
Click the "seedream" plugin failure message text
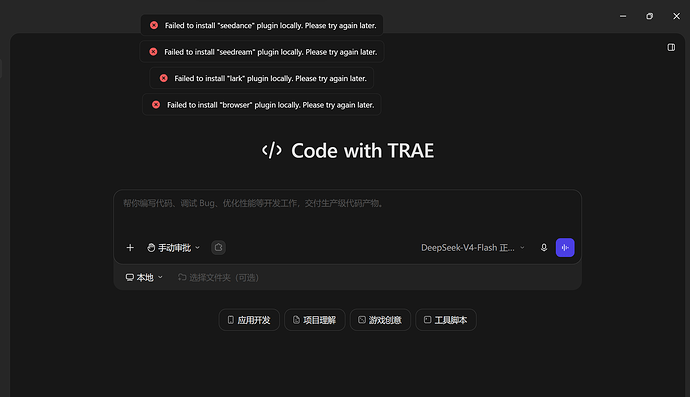[x=271, y=52]
